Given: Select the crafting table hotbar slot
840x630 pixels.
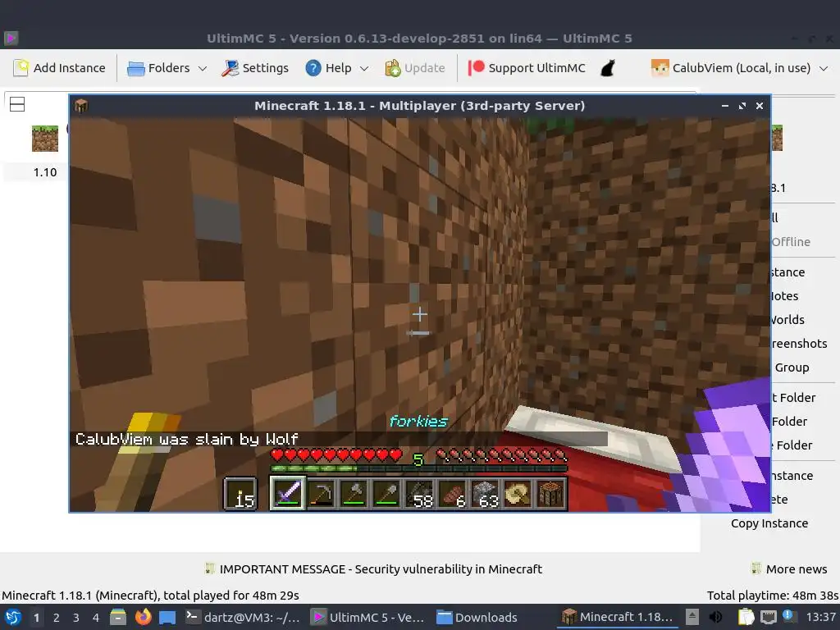Looking at the screenshot, I should pos(550,493).
